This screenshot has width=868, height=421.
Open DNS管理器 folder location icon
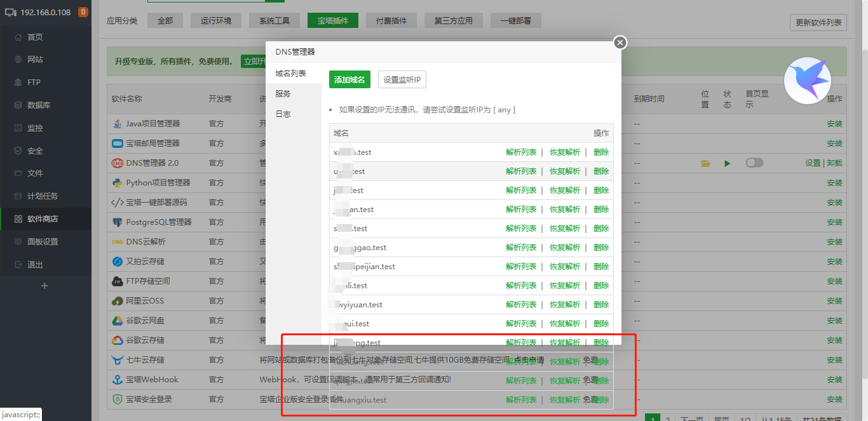click(705, 163)
